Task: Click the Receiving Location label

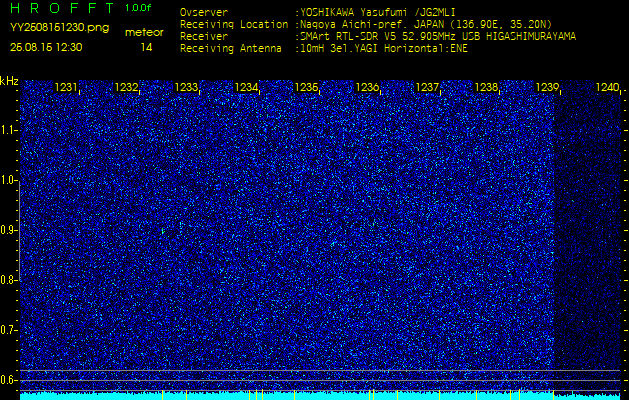Action: tap(234, 24)
